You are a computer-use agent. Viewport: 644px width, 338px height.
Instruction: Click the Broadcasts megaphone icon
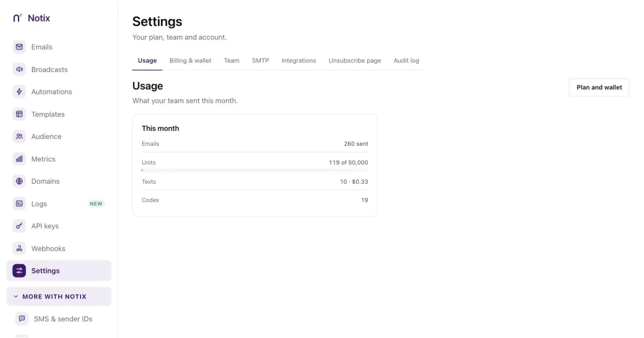click(19, 69)
